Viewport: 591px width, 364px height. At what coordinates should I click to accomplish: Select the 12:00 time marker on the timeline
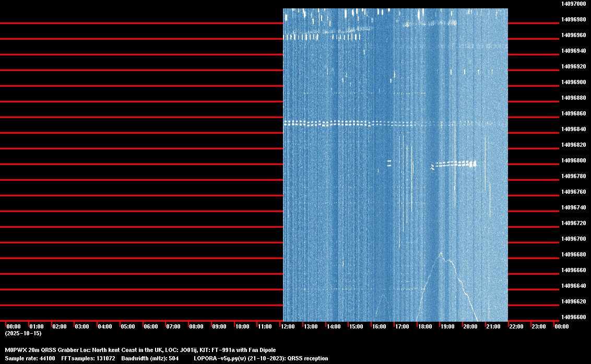coord(288,326)
